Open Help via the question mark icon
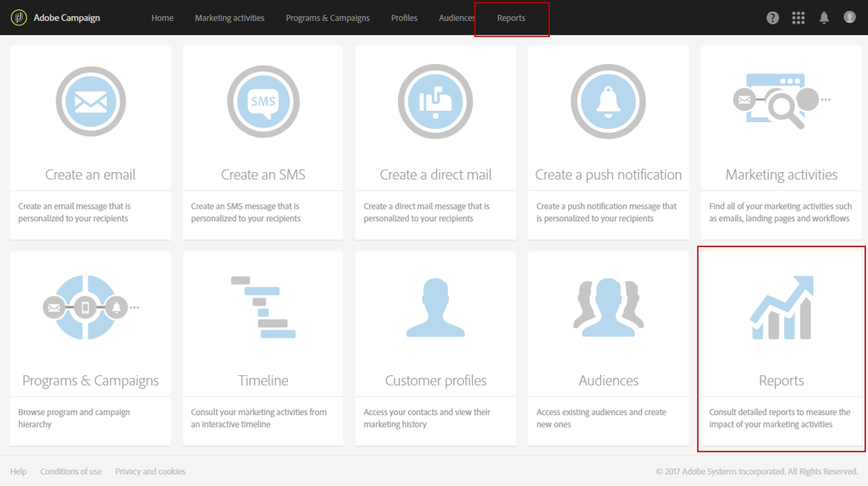 [x=772, y=17]
